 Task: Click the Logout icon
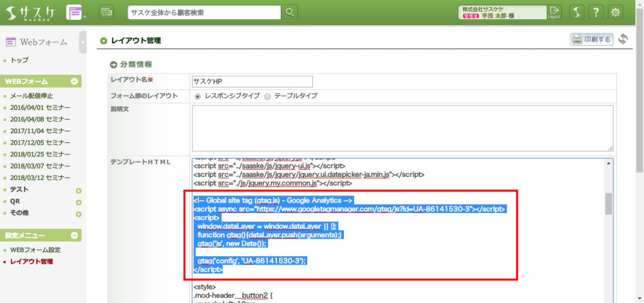[554, 12]
